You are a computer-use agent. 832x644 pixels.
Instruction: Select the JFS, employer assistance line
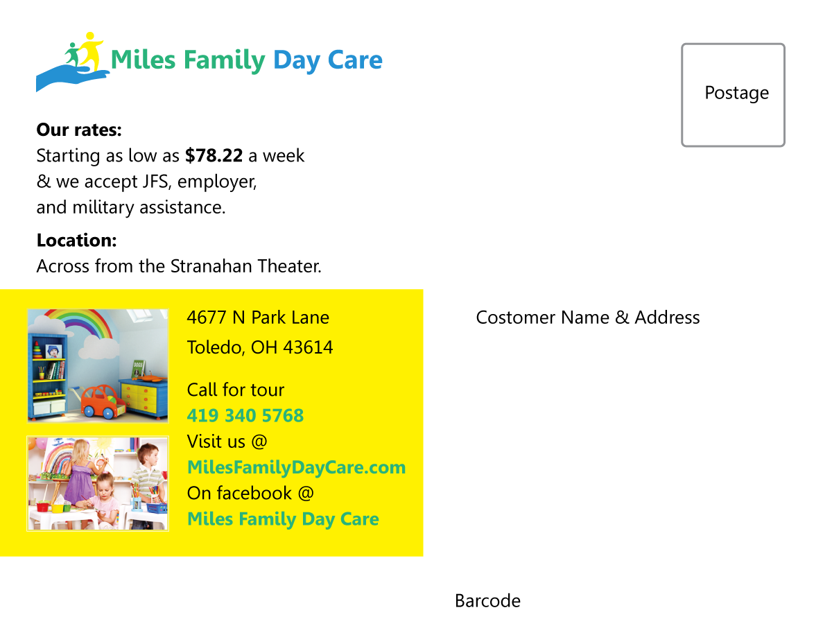tap(146, 182)
